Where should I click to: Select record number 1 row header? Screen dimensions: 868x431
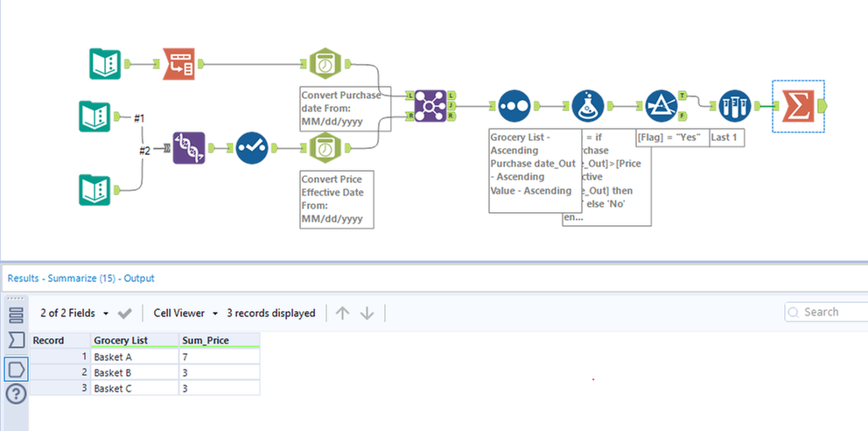pos(59,357)
